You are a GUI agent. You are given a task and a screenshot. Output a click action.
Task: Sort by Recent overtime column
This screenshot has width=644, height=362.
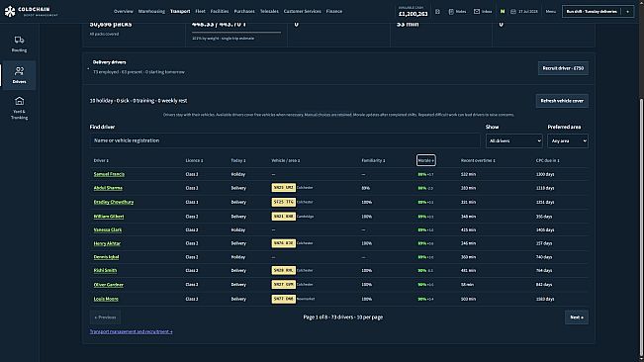478,160
